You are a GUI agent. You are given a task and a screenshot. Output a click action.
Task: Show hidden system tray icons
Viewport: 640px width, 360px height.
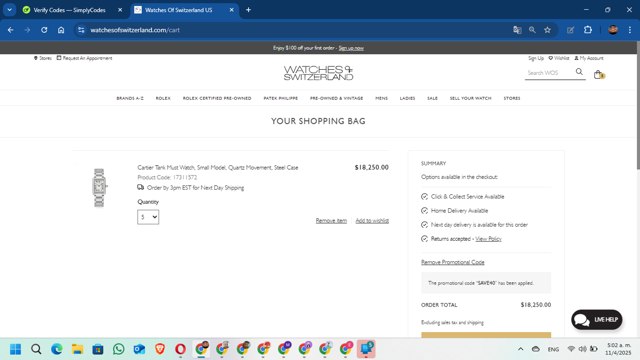coord(520,349)
